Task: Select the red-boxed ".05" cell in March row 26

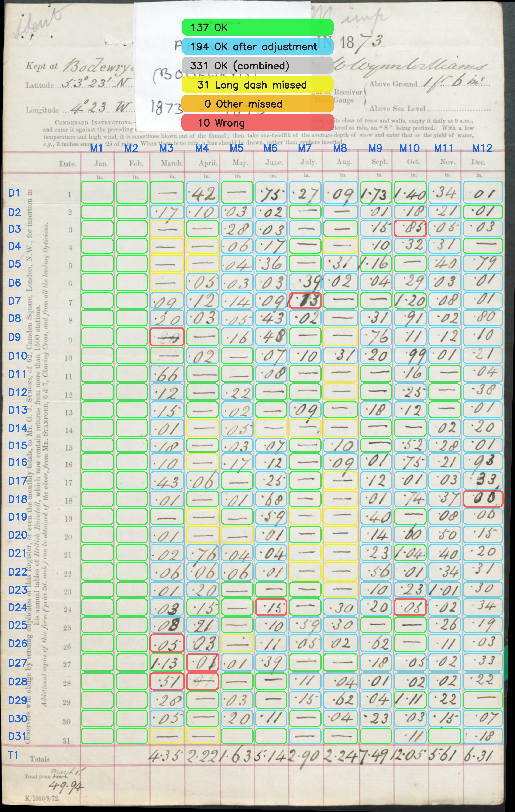Action: [167, 643]
